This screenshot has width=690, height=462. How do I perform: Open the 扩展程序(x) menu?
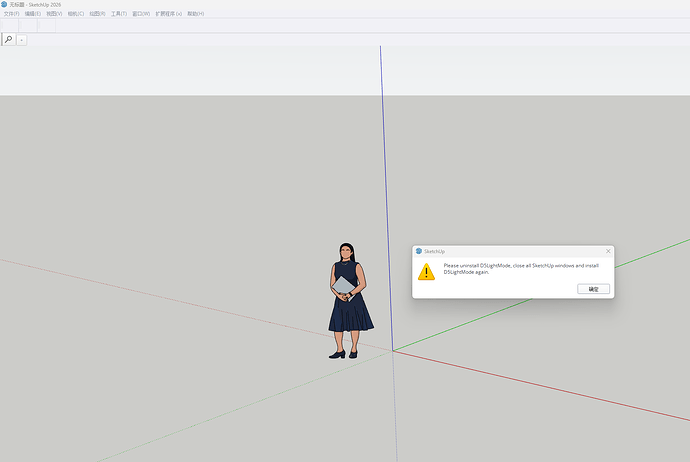coord(169,14)
